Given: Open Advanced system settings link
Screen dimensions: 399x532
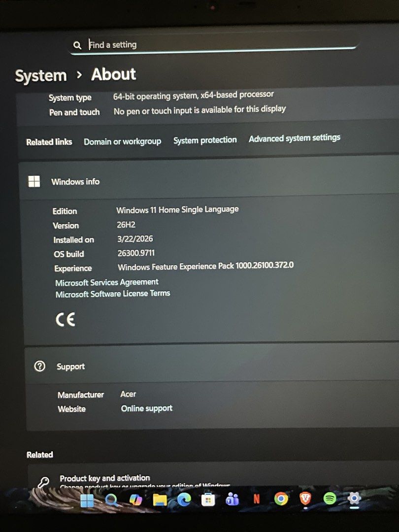Looking at the screenshot, I should [x=295, y=138].
